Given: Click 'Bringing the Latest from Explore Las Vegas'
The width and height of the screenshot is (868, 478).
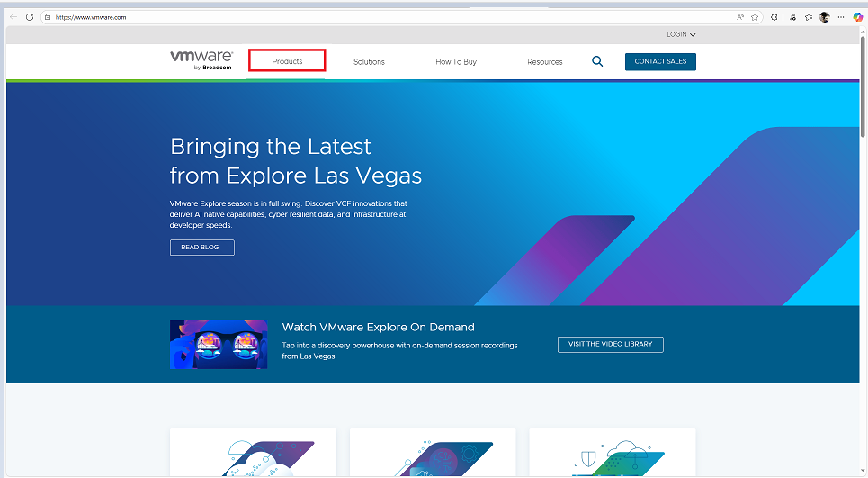Looking at the screenshot, I should (x=296, y=161).
